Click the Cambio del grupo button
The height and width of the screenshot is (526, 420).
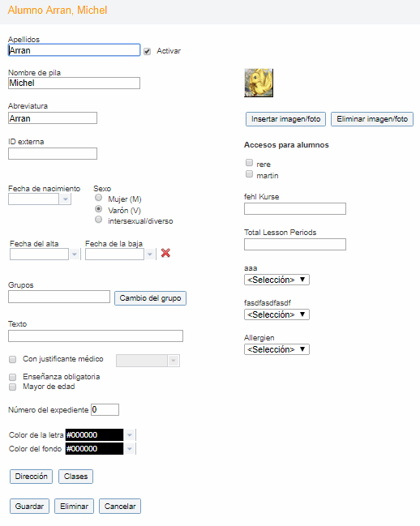[150, 298]
